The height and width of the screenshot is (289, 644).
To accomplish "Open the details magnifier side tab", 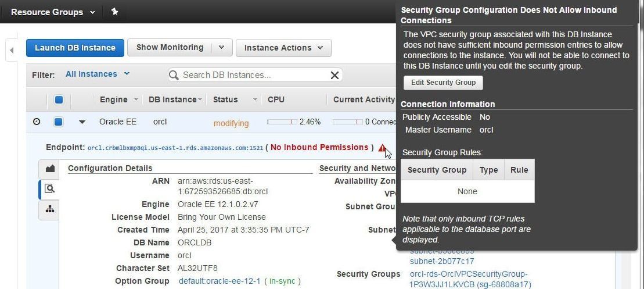I will point(49,188).
